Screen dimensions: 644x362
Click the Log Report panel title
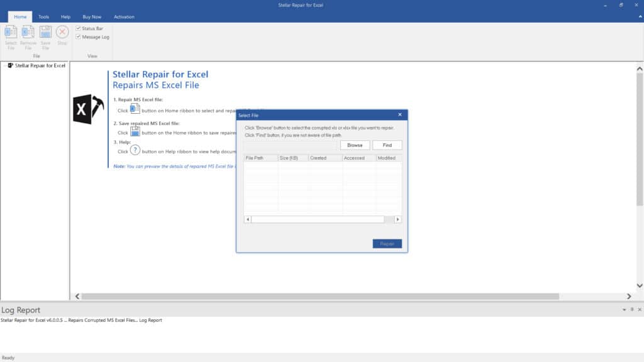21,310
